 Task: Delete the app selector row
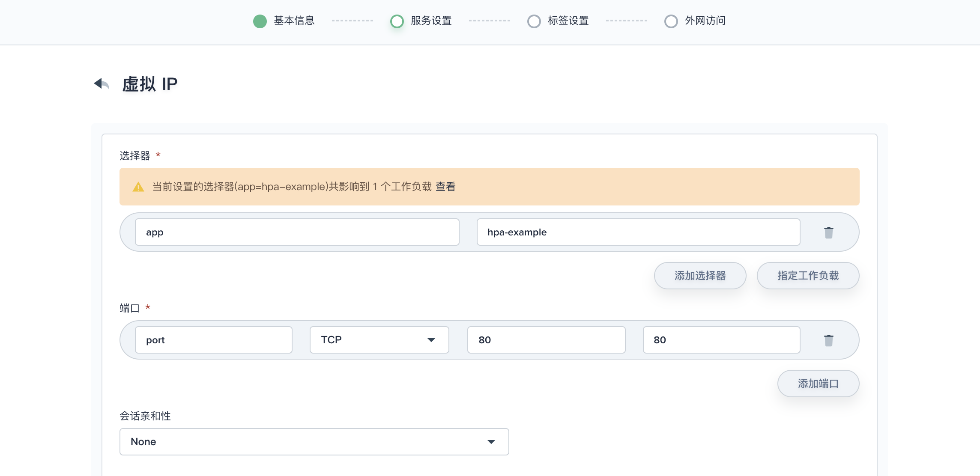click(828, 232)
